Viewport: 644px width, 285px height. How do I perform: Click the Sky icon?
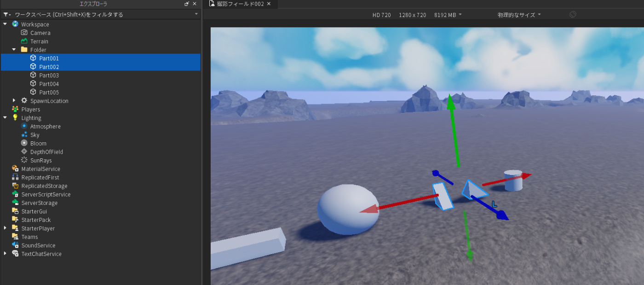click(x=24, y=134)
